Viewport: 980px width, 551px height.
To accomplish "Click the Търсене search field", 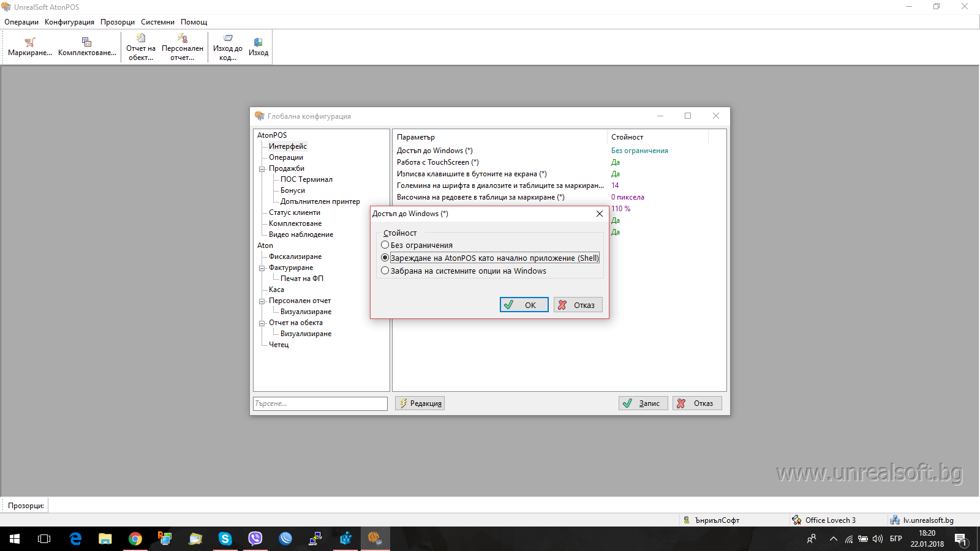I will (x=320, y=403).
